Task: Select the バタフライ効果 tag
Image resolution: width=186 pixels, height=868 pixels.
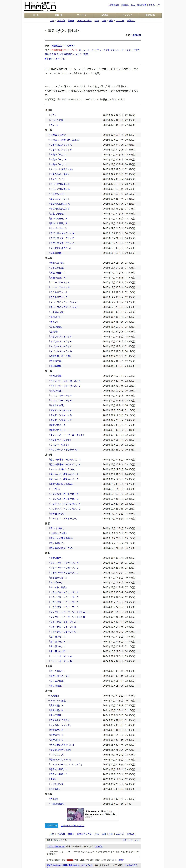Action: (x=81, y=54)
